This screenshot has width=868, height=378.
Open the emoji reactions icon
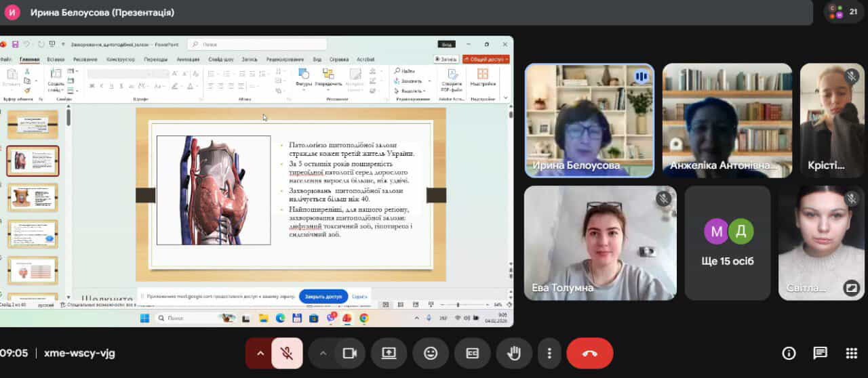click(431, 353)
